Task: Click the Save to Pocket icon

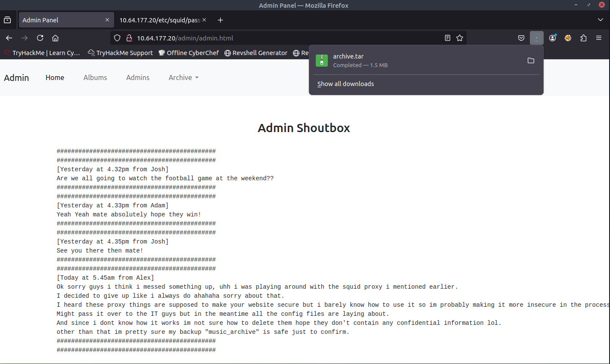Action: coord(521,38)
